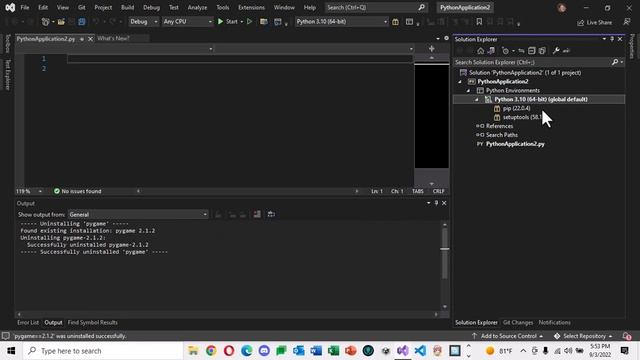Open the Any CPU platform dropdown
The height and width of the screenshot is (360, 640).
187,22
